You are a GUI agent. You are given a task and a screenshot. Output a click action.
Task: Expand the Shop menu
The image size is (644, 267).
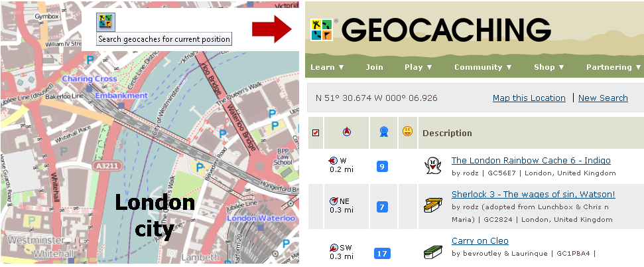pos(548,67)
